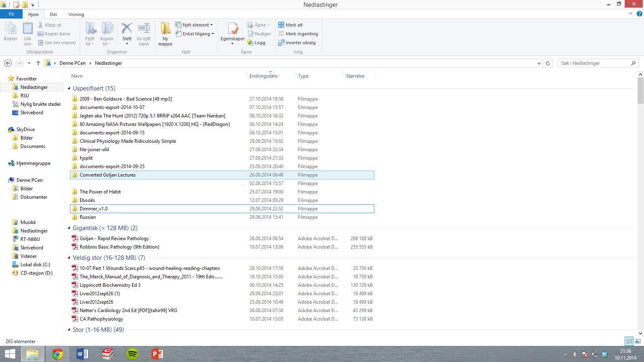
Task: Select Robbins Basic Pathology (9th Edition) PDF
Action: (x=222, y=247)
